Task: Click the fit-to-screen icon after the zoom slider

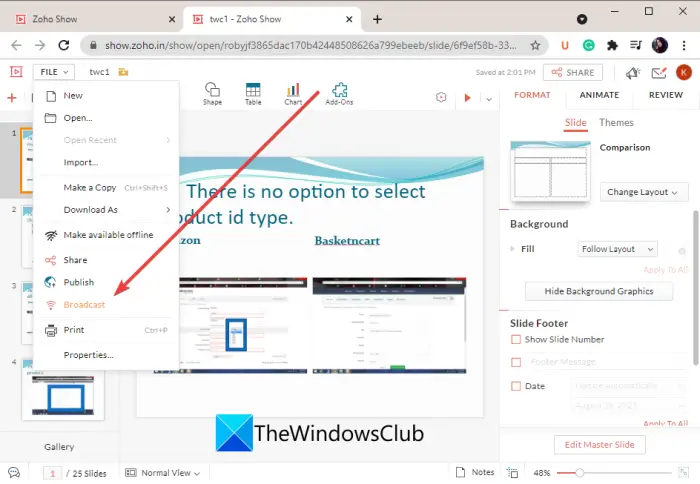Action: click(683, 472)
